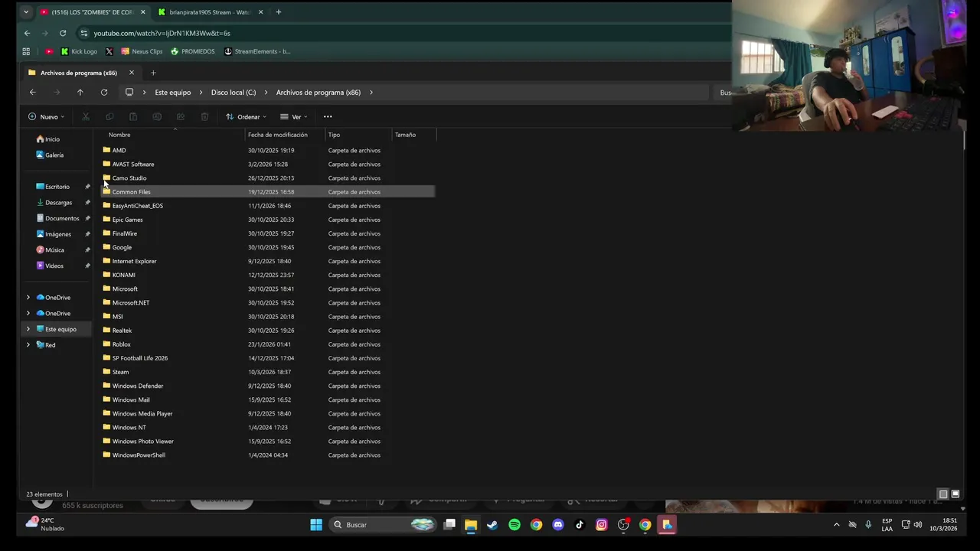
Task: Open the Nexus Clips bookmark
Action: [142, 51]
